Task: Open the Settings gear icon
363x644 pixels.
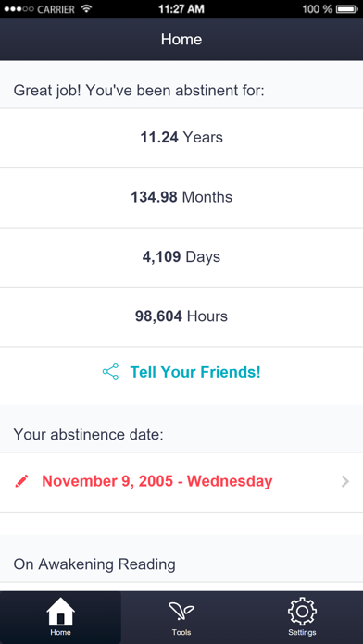Action: click(302, 612)
